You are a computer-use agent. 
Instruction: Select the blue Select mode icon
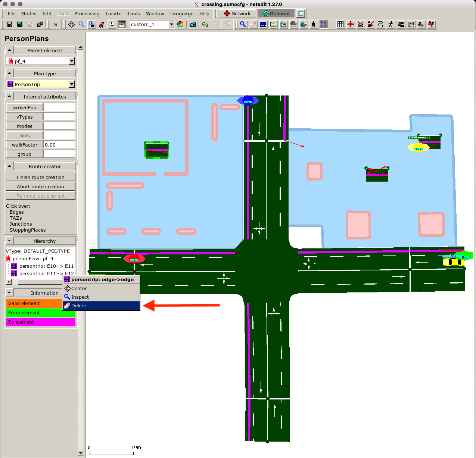pyautogui.click(x=263, y=24)
